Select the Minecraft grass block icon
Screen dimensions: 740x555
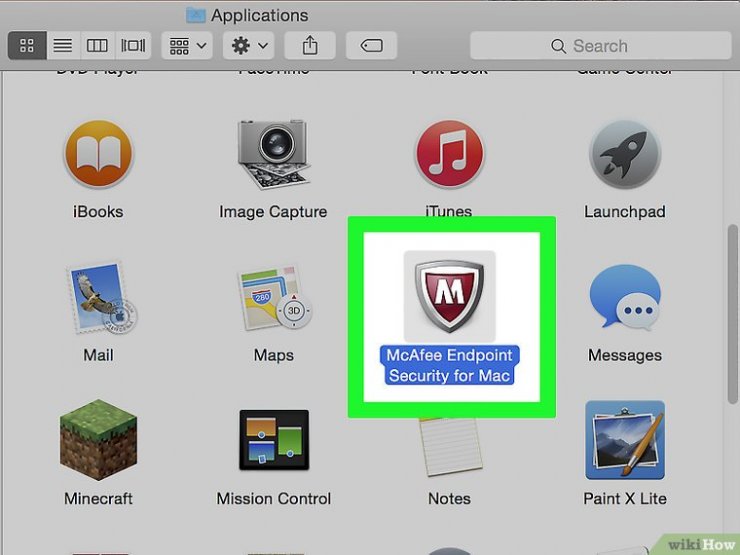(98, 440)
